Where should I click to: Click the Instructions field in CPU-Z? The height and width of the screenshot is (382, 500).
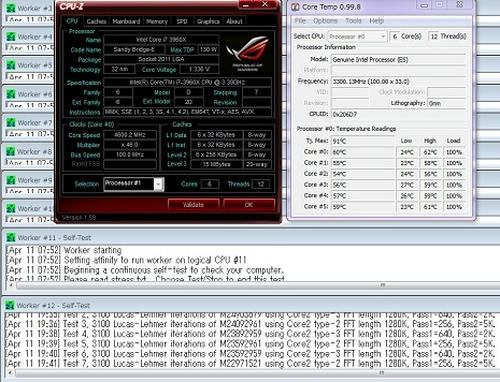click(188, 112)
